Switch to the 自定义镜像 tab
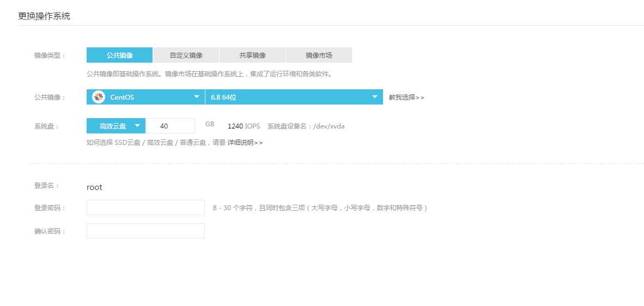This screenshot has width=644, height=306. 186,55
